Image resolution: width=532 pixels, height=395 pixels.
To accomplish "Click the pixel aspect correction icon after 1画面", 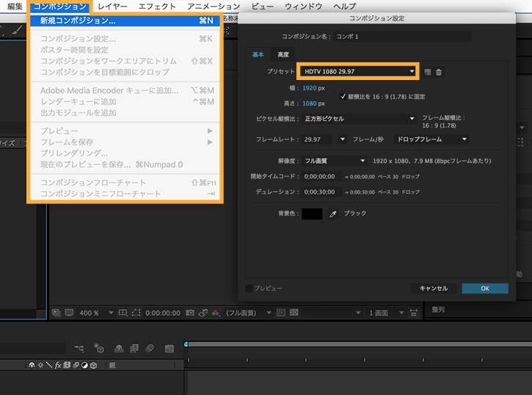I will pyautogui.click(x=414, y=313).
